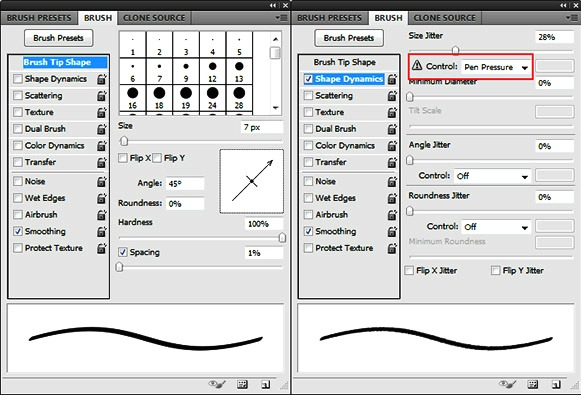Select Brush Tip Shape in right panel

345,62
